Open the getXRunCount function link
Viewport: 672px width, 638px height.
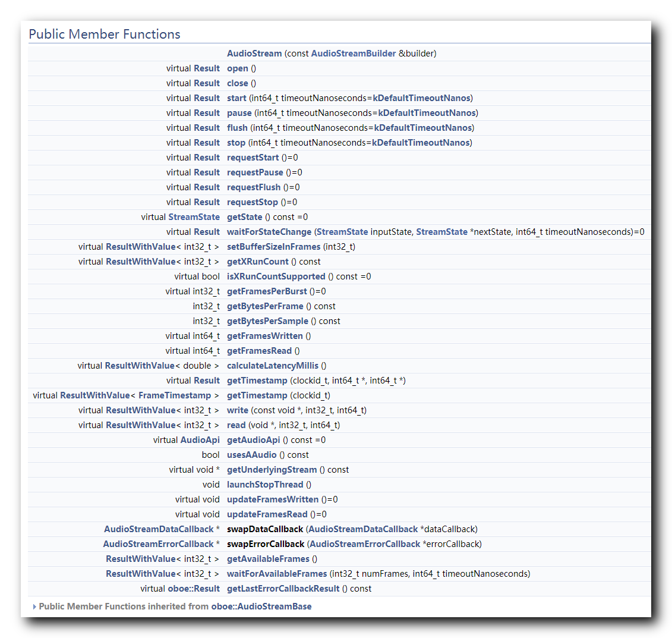point(258,262)
